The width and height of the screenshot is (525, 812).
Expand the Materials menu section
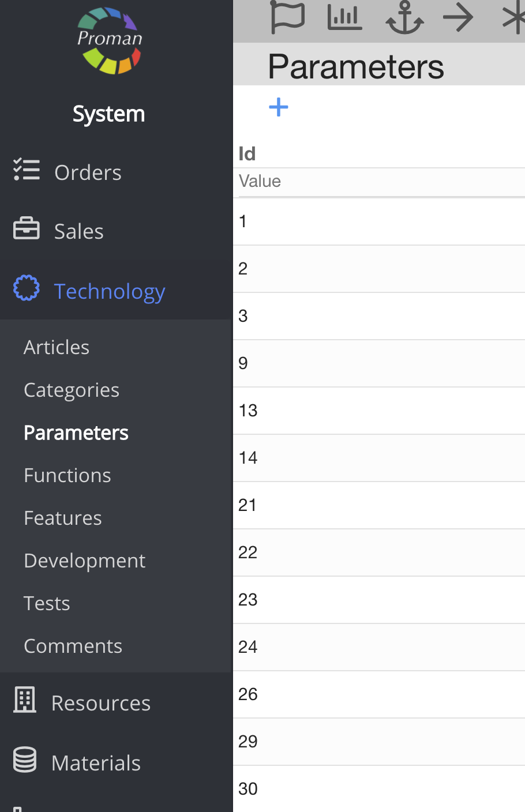(96, 763)
